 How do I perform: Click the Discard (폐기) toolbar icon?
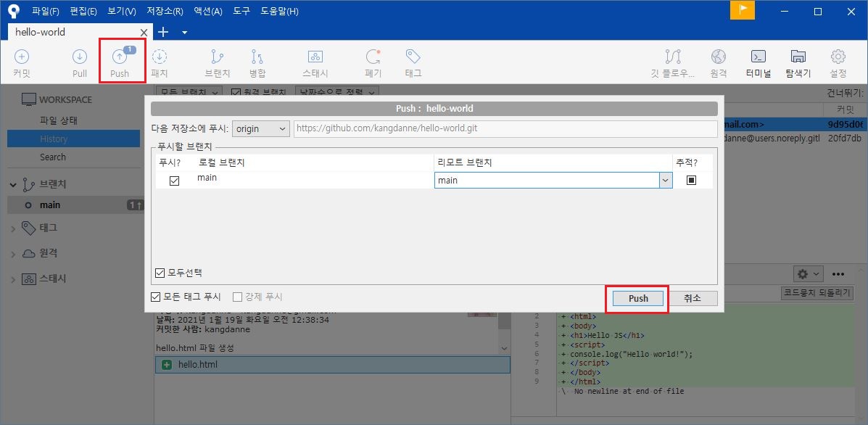[x=373, y=62]
